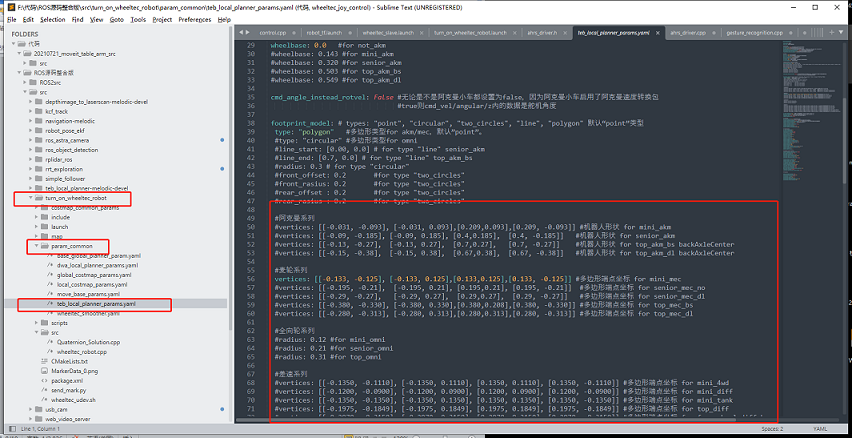This screenshot has height=438, width=852.
Task: Open CMakeLists.txt file in sidebar
Action: pos(69,361)
